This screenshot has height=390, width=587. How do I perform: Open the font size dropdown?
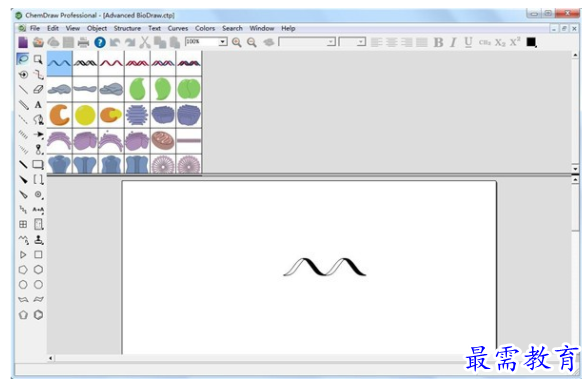pyautogui.click(x=361, y=42)
